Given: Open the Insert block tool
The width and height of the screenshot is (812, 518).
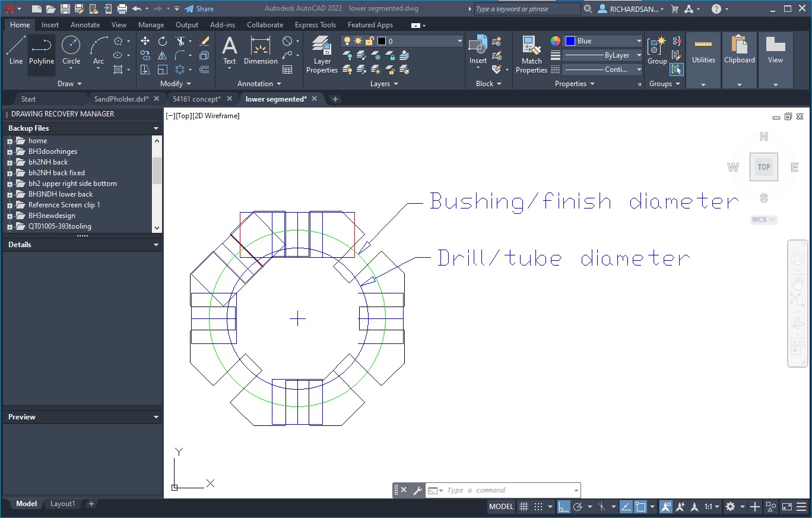Looking at the screenshot, I should coord(478,50).
